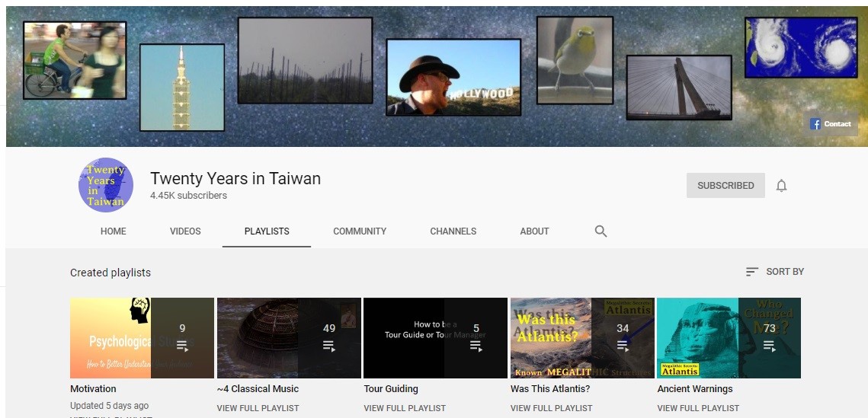The width and height of the screenshot is (868, 418).
Task: Click the green bird photo in banner
Action: pyautogui.click(x=575, y=59)
